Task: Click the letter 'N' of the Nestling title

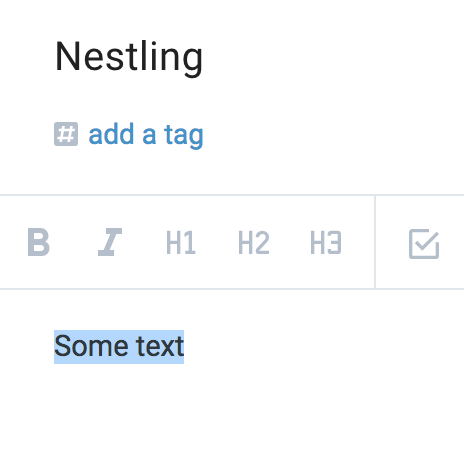Action: (67, 56)
